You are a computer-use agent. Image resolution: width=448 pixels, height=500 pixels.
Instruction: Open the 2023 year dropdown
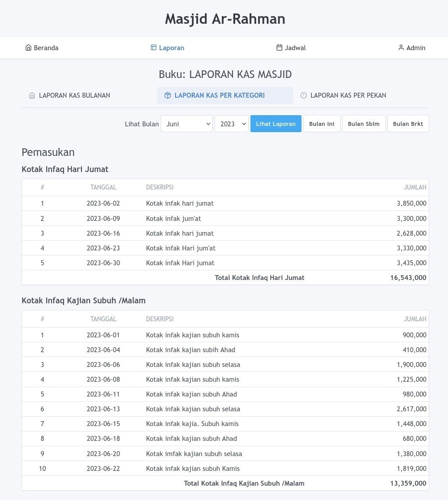click(232, 124)
